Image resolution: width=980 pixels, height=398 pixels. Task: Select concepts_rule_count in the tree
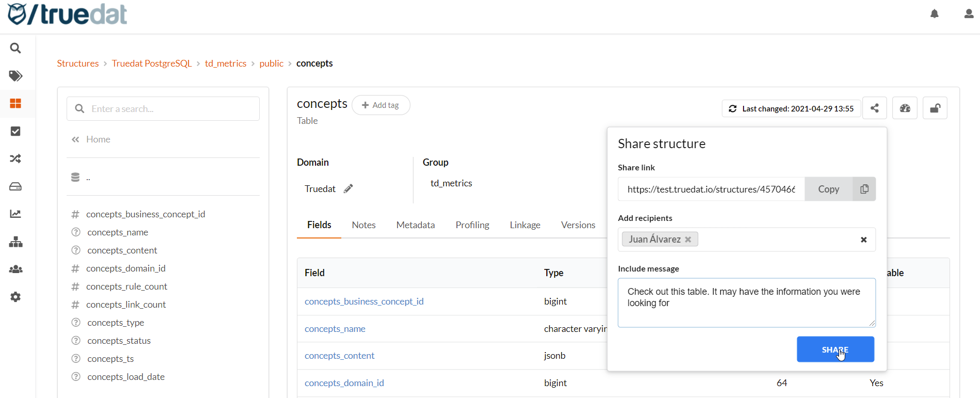[127, 286]
